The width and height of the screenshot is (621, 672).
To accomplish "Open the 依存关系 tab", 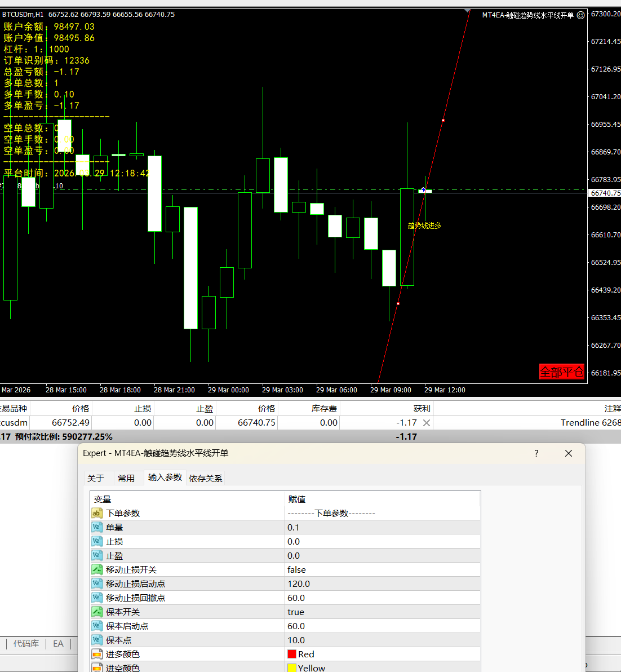I will pyautogui.click(x=206, y=478).
